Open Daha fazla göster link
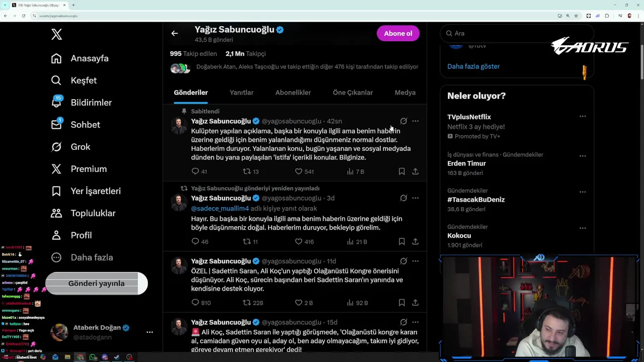The width and height of the screenshot is (644, 362). pyautogui.click(x=473, y=66)
